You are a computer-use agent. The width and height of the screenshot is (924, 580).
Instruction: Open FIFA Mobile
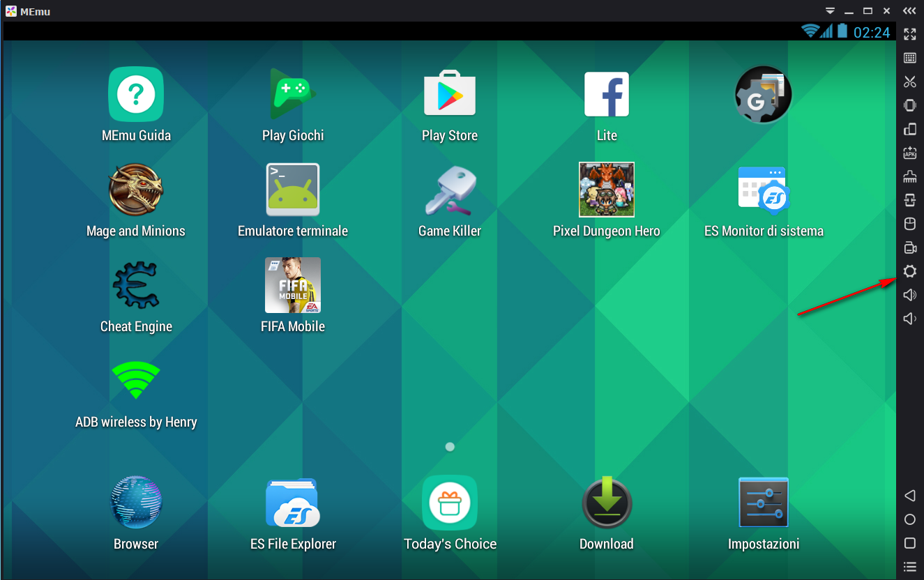click(x=293, y=285)
